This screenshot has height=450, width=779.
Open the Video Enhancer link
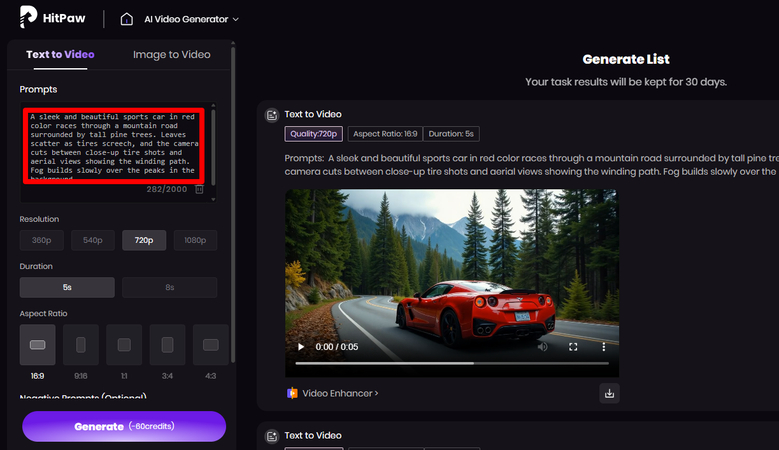coord(340,393)
